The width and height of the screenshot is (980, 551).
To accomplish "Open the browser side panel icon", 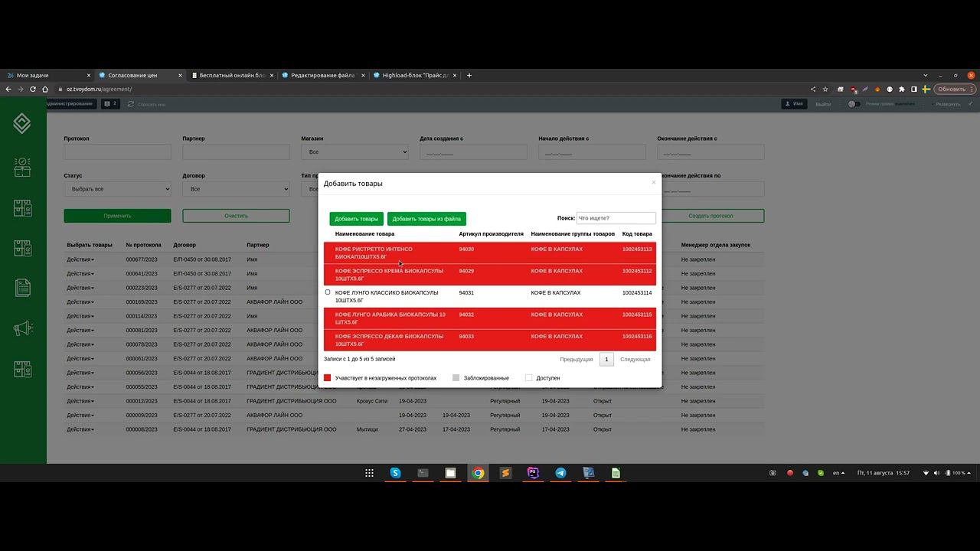I will [x=913, y=89].
